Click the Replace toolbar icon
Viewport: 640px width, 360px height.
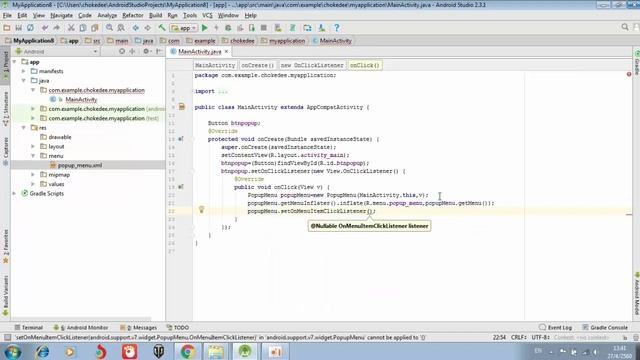(121, 28)
